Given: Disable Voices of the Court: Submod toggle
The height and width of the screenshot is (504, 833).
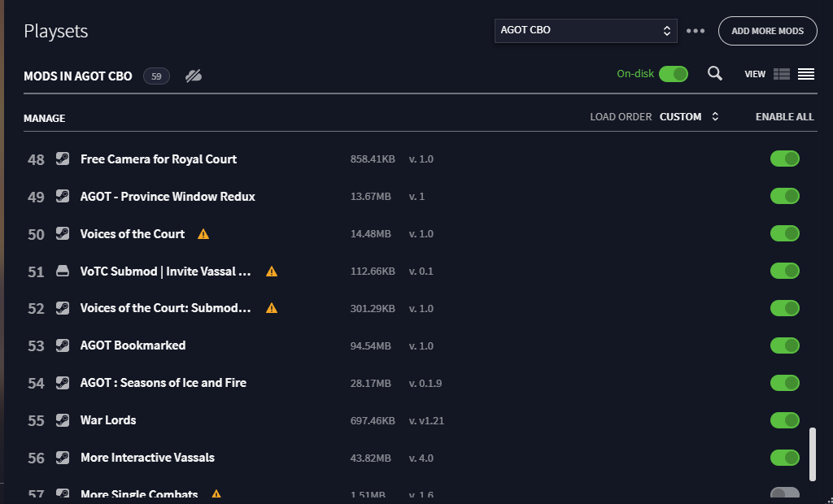Looking at the screenshot, I should 785,308.
